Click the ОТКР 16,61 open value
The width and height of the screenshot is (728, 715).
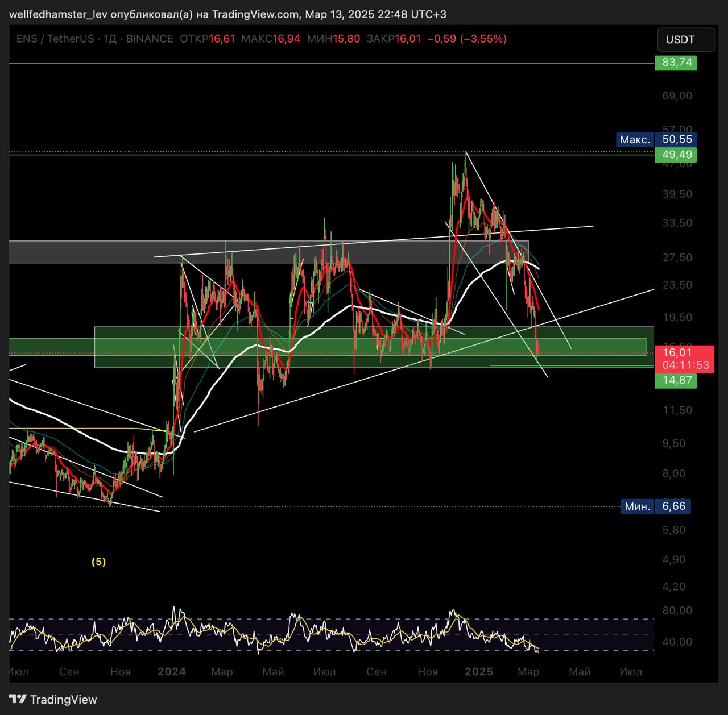pyautogui.click(x=207, y=39)
